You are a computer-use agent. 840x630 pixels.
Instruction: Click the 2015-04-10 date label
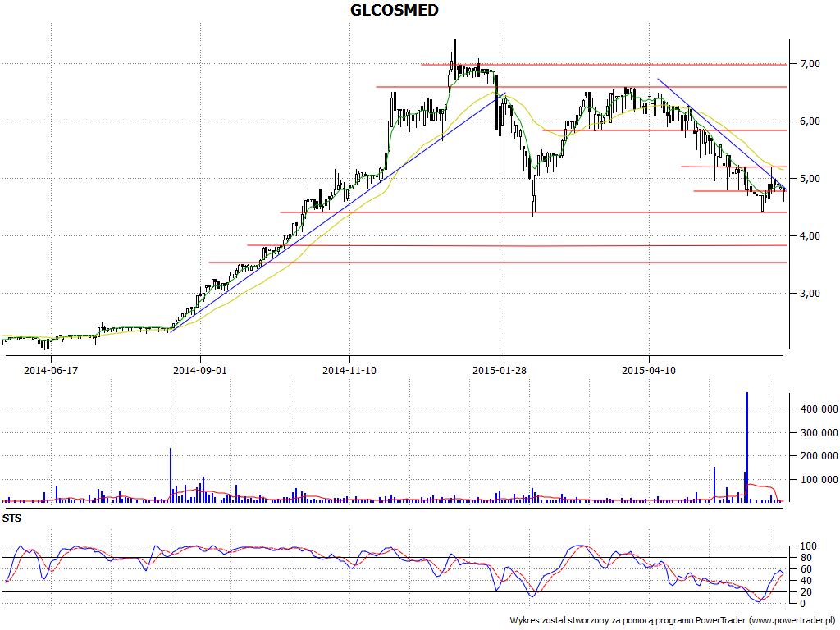[x=649, y=370]
